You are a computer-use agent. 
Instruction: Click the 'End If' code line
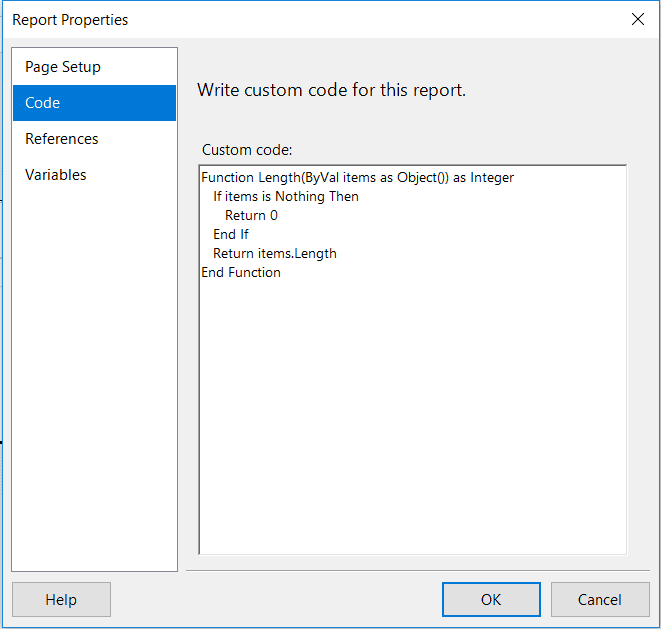click(x=231, y=235)
